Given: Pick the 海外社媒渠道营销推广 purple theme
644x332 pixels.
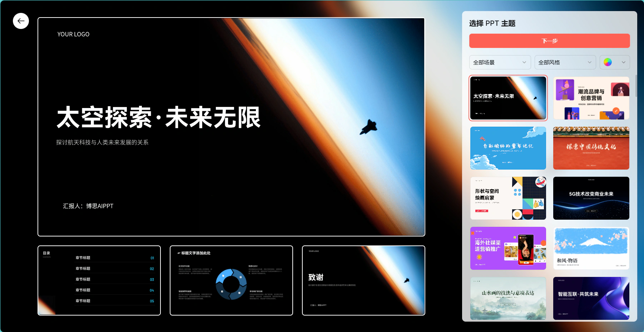Looking at the screenshot, I should (x=508, y=248).
